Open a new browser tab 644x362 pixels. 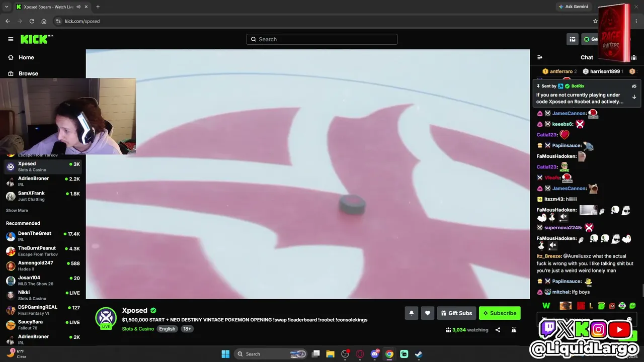tap(98, 7)
